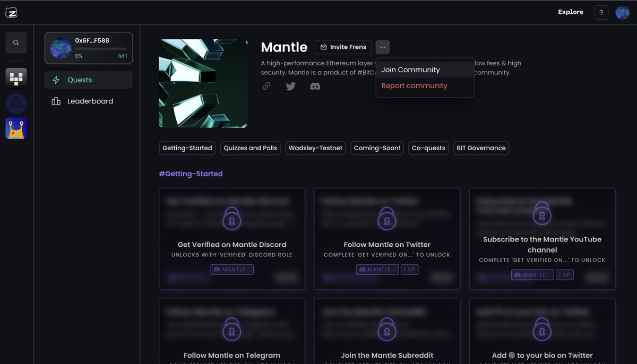Screen dimensions: 637x364
Task: Click the #Getting-Started section heading
Action: coord(191,174)
